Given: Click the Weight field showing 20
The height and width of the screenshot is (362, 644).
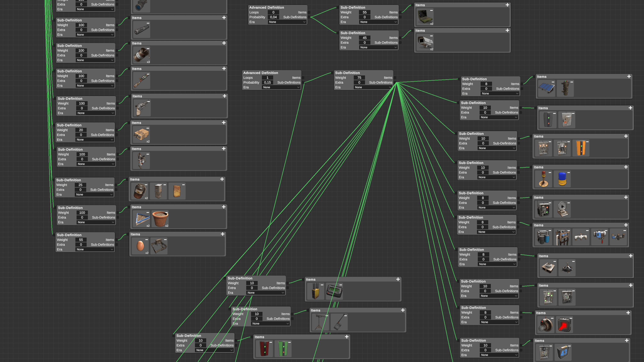Looking at the screenshot, I should tap(81, 130).
